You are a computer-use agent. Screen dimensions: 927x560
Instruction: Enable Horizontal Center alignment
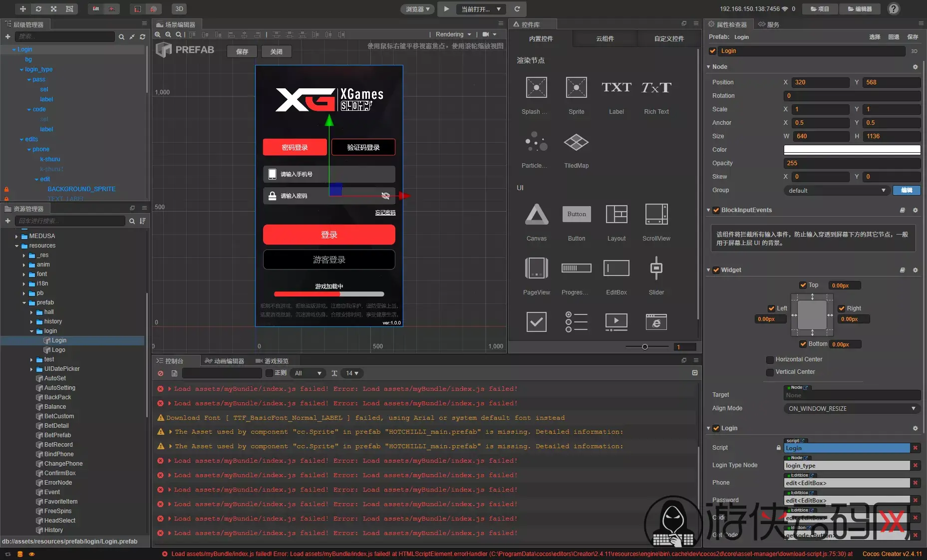click(770, 359)
